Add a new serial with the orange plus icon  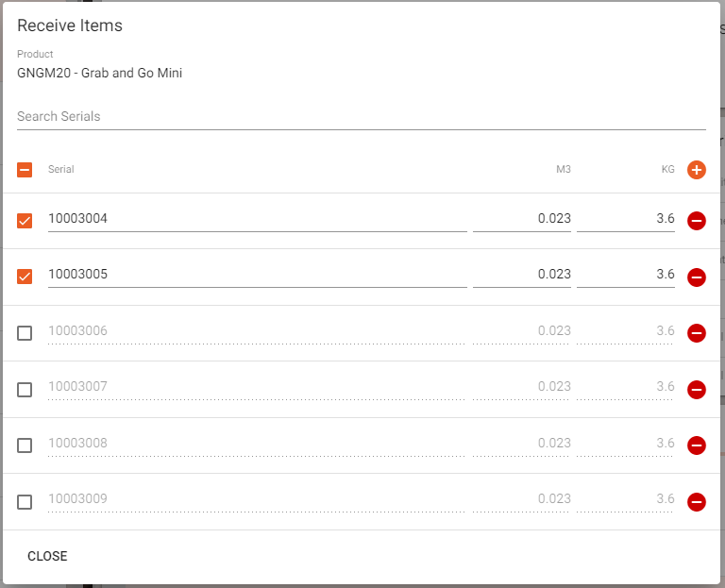[x=697, y=170]
